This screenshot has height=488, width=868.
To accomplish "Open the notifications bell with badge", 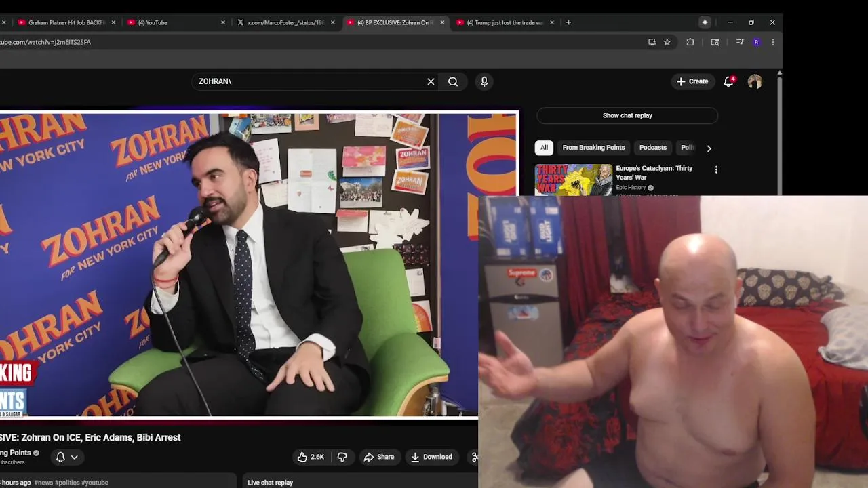I will [x=729, y=81].
